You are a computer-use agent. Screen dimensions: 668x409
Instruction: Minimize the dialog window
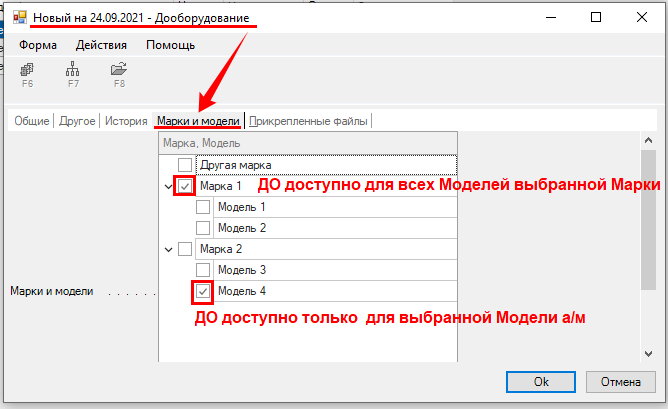point(550,17)
